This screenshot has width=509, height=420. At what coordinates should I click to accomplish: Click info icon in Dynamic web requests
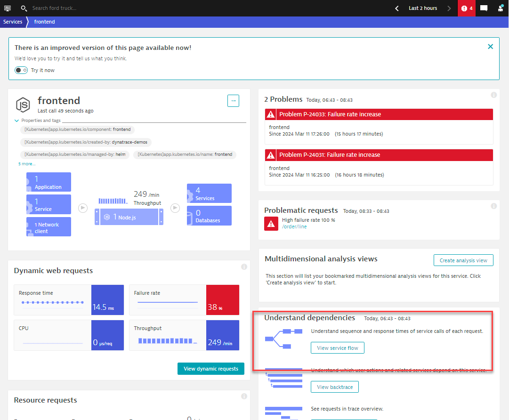pyautogui.click(x=244, y=267)
